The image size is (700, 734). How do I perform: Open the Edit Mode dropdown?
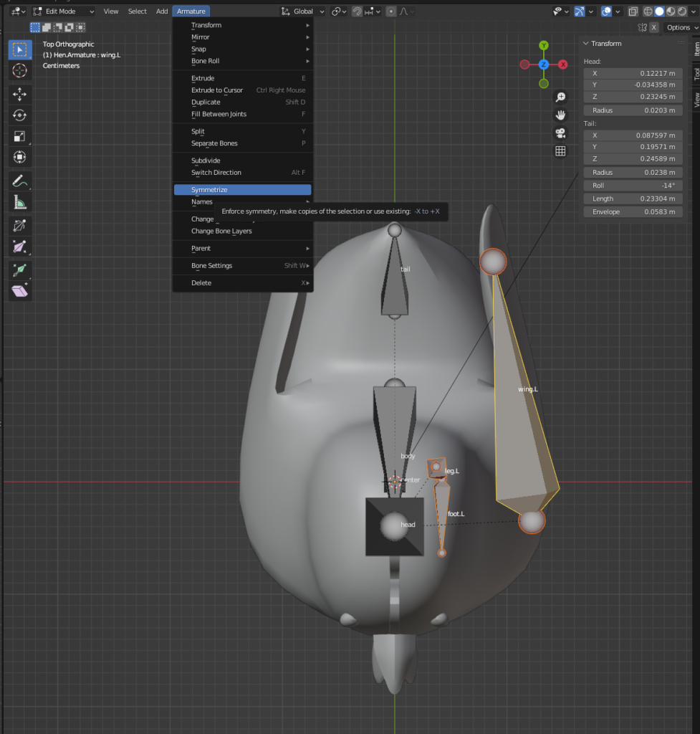(x=63, y=11)
